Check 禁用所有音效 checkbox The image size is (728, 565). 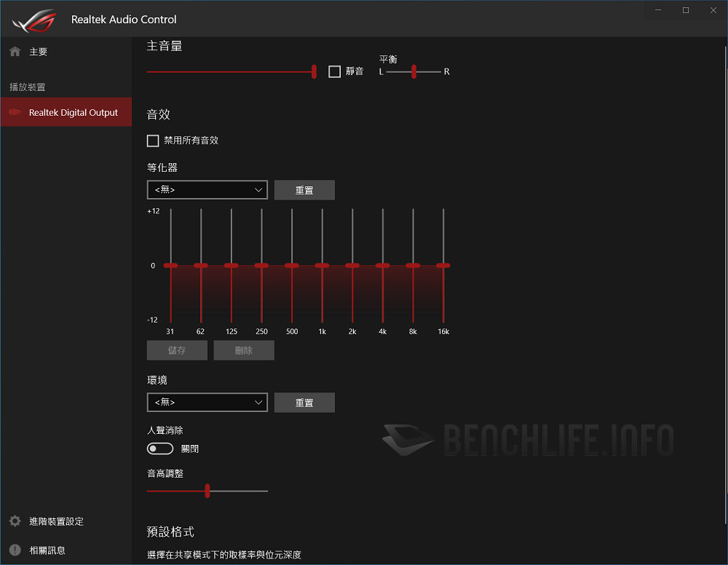point(153,141)
